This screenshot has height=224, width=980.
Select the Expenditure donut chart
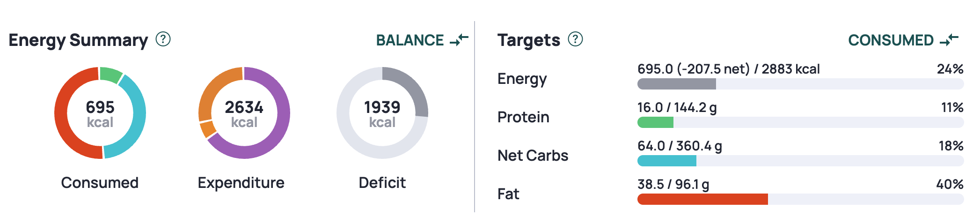tap(244, 113)
